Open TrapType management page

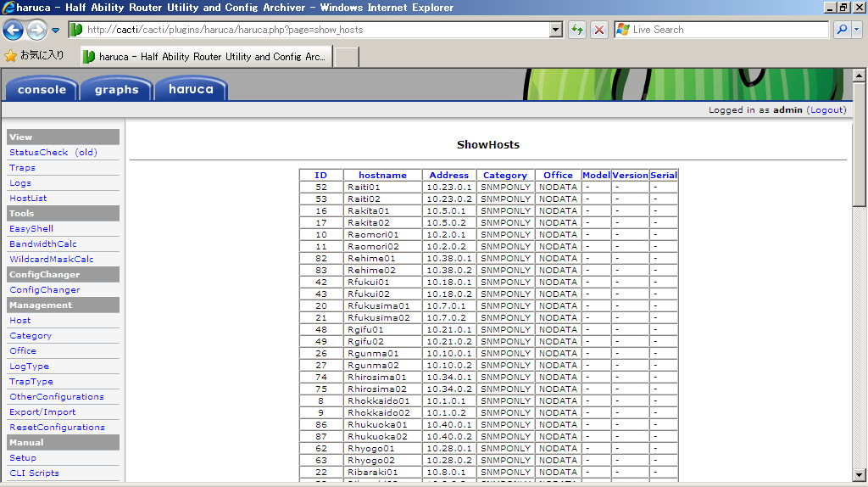(x=31, y=381)
